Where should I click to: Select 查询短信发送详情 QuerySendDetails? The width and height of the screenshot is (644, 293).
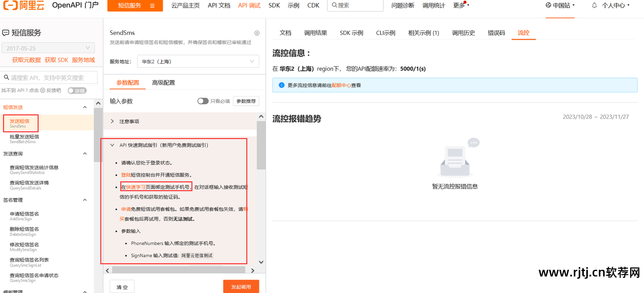pos(29,185)
